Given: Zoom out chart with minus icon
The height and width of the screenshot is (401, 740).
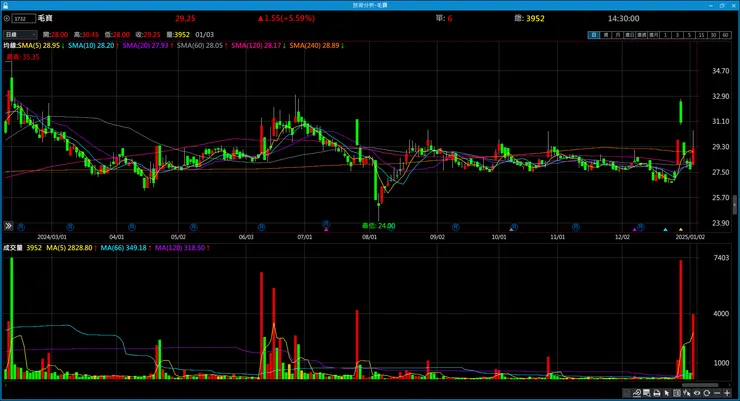Looking at the screenshot, I should coord(717,393).
